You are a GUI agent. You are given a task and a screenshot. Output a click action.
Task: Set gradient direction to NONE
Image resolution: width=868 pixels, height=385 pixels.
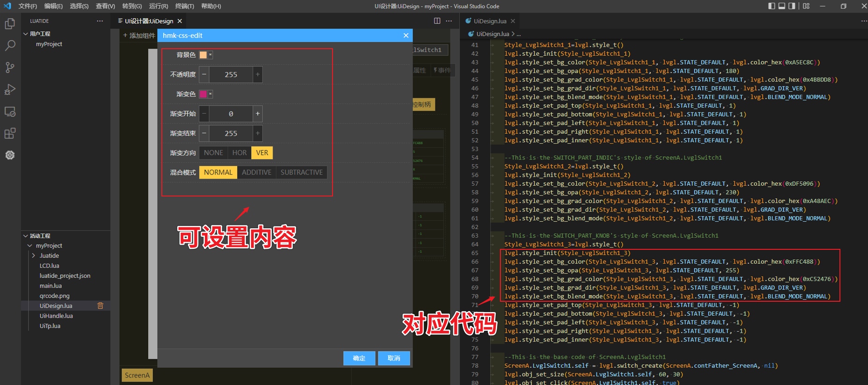tap(213, 153)
